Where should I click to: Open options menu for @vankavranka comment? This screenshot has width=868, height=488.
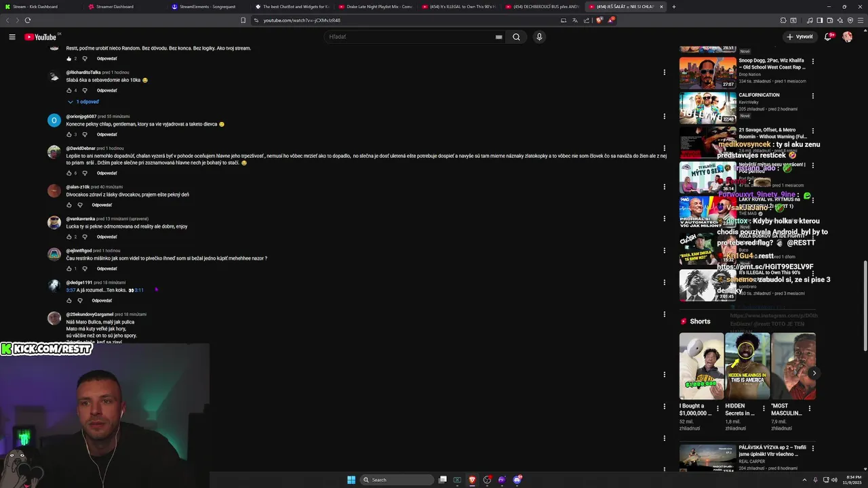[x=664, y=218]
